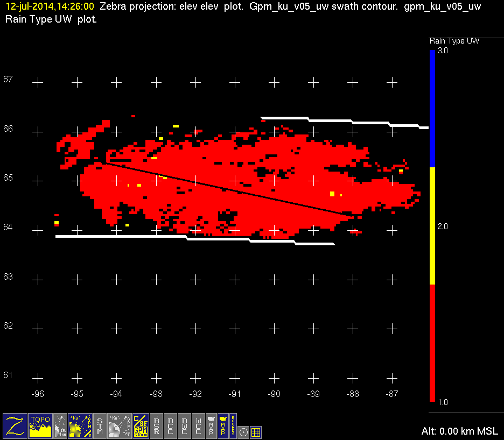Select the DCC icon
Screen dimensions: 504x440
[170, 425]
